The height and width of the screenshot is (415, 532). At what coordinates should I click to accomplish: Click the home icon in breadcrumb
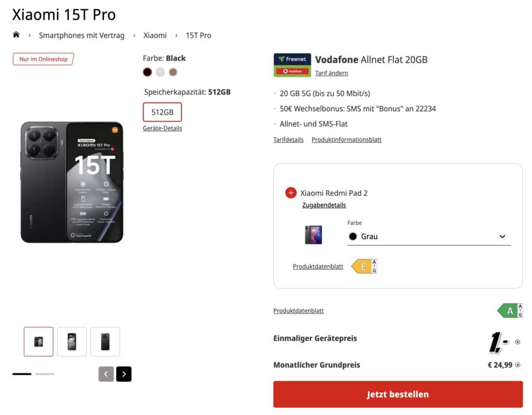coord(16,35)
